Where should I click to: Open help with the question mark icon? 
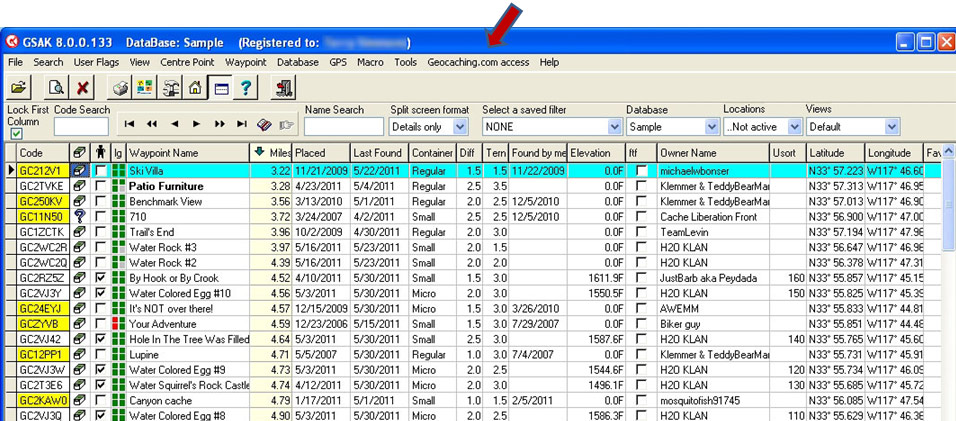pos(246,88)
